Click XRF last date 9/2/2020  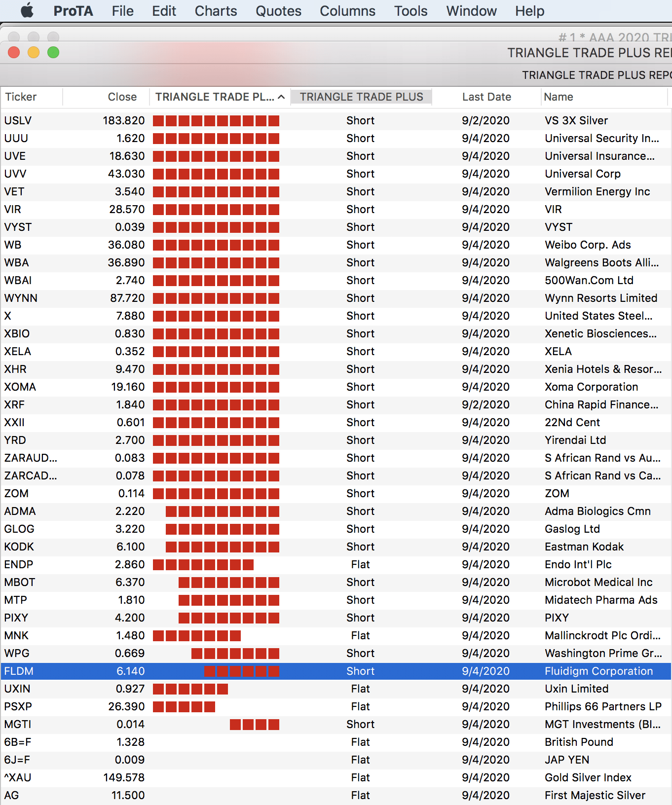pos(485,404)
